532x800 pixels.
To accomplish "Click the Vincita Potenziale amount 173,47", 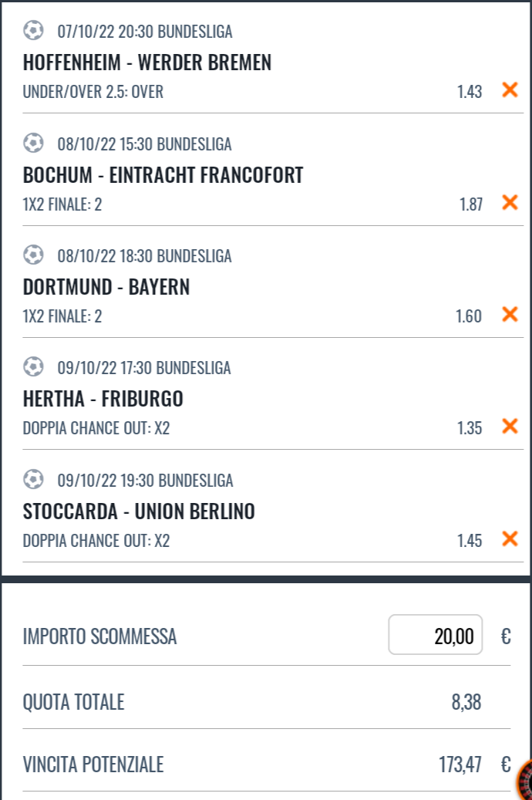I will pos(460,765).
